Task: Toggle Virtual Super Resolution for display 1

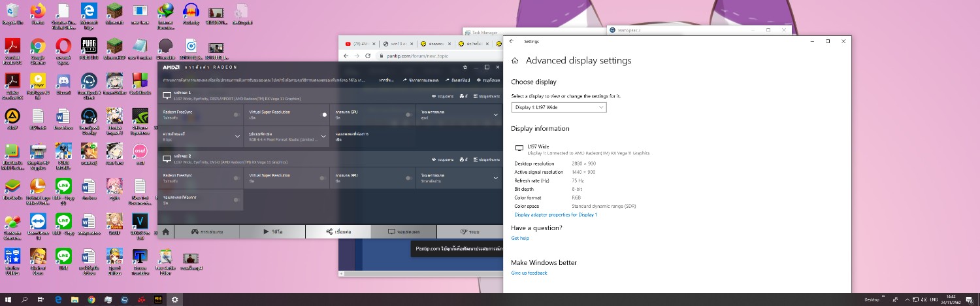Action: click(325, 114)
